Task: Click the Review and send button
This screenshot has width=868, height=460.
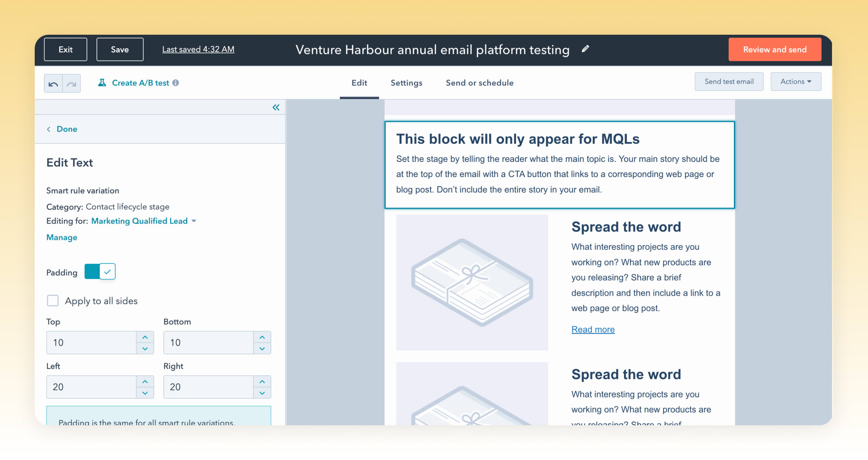Action: [775, 49]
